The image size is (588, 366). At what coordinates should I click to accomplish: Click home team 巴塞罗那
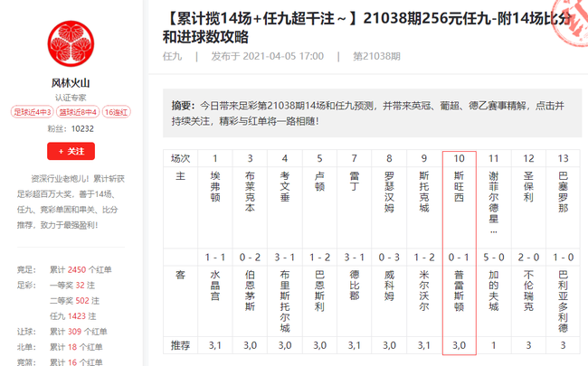pos(563,192)
